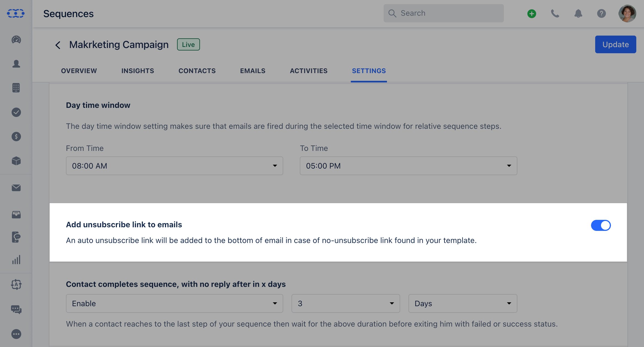
Task: Click the search magnifier icon
Action: (x=392, y=13)
